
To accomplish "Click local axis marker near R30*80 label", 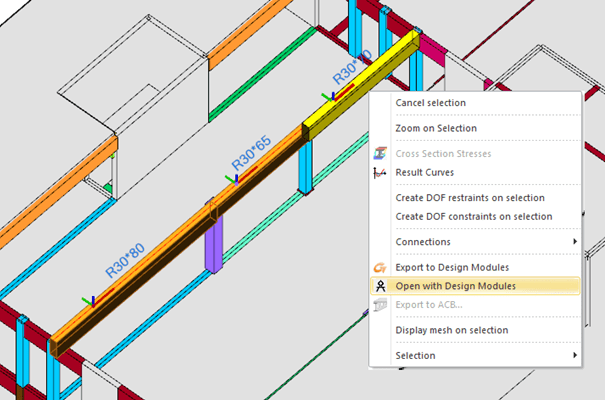I will (92, 299).
